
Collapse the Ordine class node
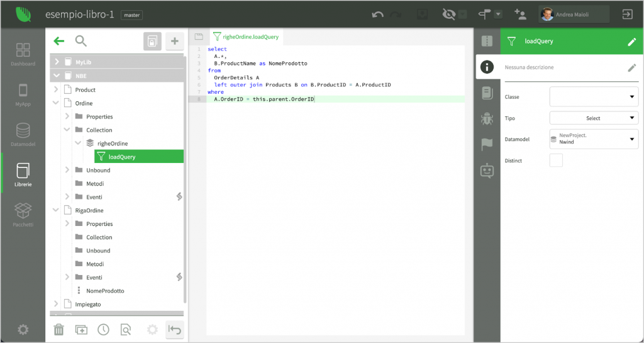point(56,103)
